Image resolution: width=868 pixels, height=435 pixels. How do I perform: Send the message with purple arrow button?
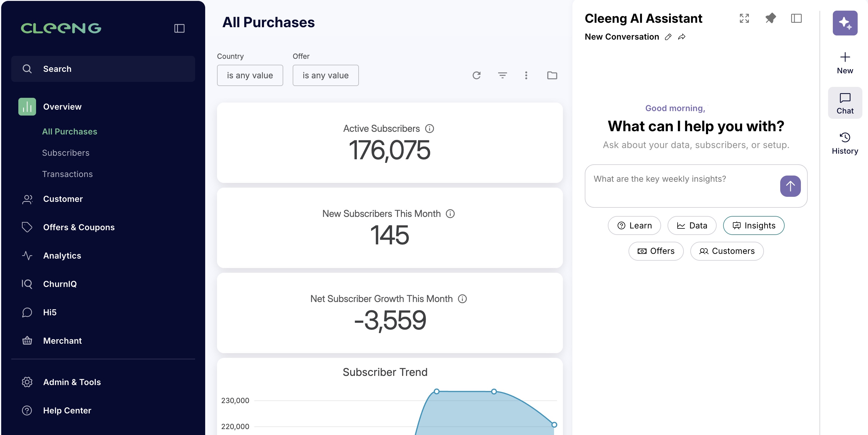click(790, 186)
